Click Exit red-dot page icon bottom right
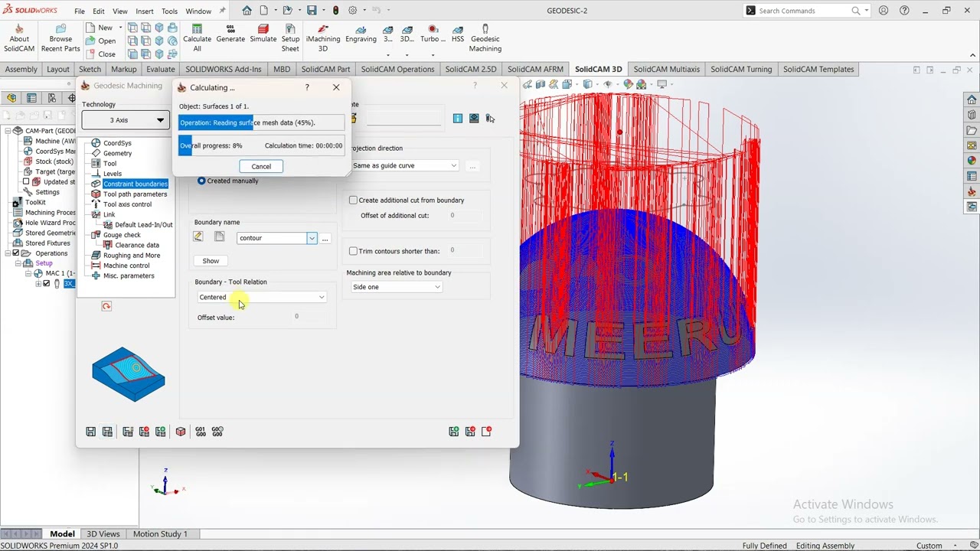980x551 pixels. click(x=486, y=432)
